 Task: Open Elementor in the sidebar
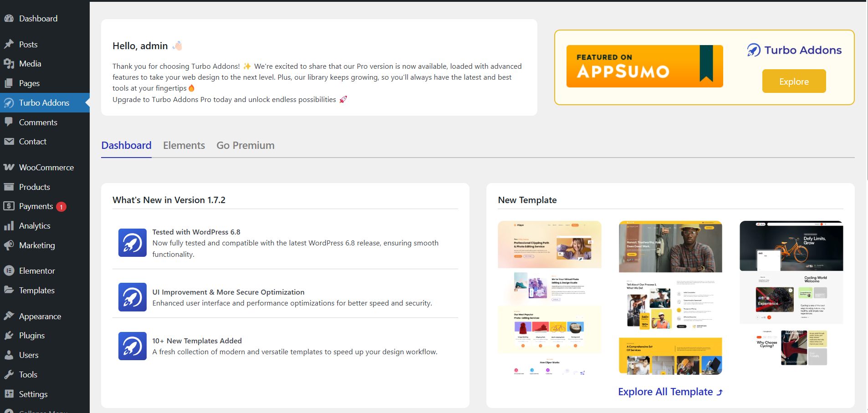click(45, 271)
